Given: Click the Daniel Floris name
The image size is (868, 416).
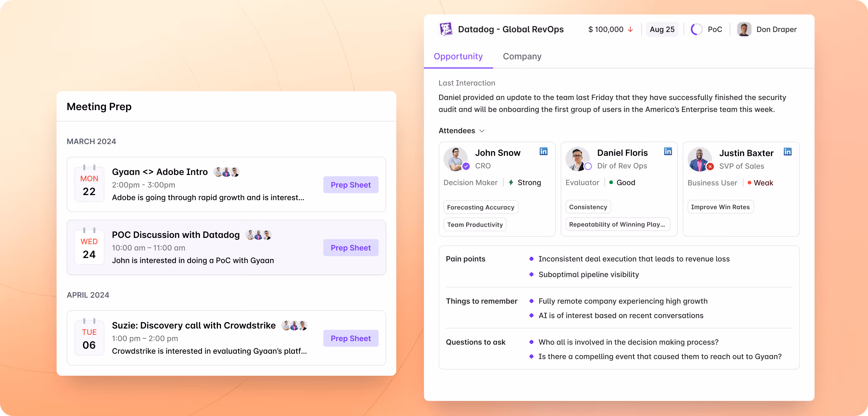Looking at the screenshot, I should coord(622,153).
